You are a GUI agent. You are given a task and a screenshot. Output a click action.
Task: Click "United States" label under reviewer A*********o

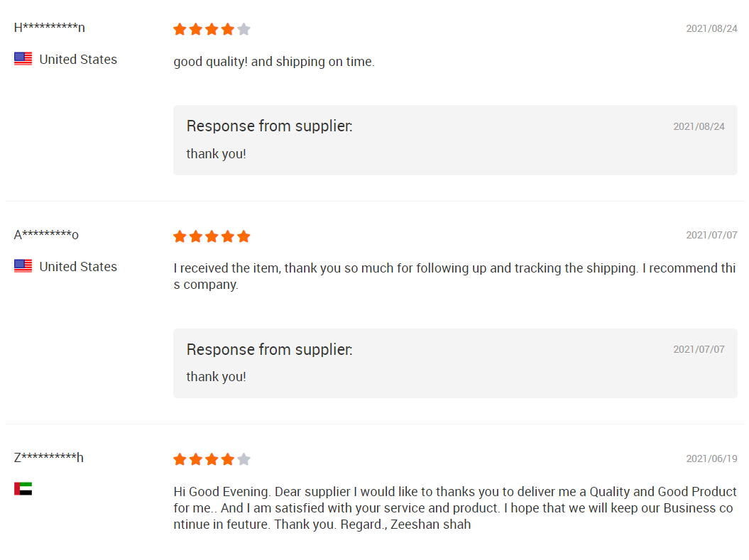click(x=78, y=267)
